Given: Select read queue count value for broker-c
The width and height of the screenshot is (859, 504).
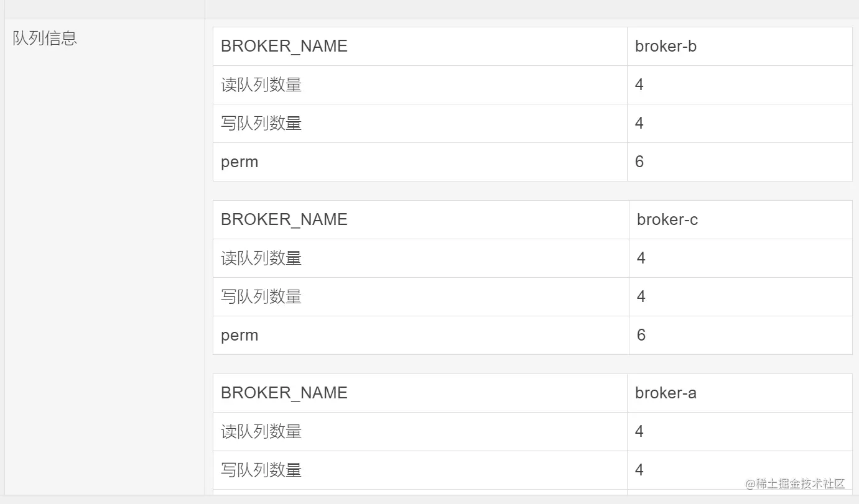Looking at the screenshot, I should [x=641, y=259].
